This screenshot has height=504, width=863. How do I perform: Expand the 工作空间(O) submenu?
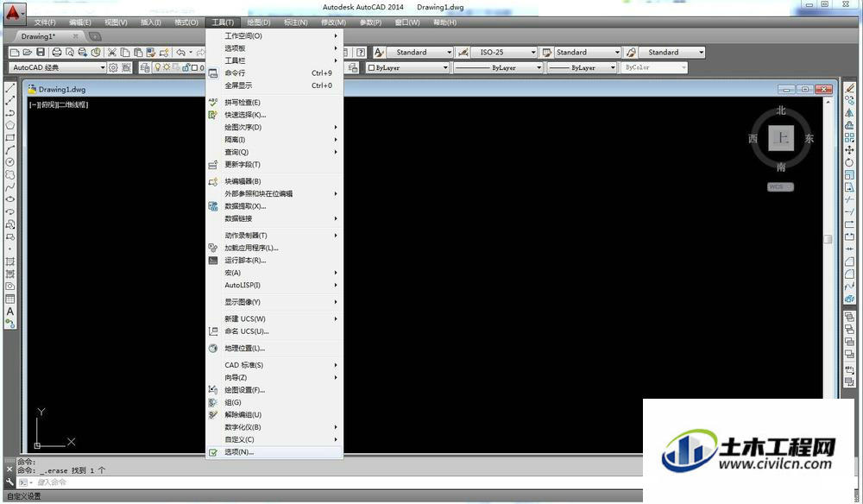pyautogui.click(x=274, y=35)
